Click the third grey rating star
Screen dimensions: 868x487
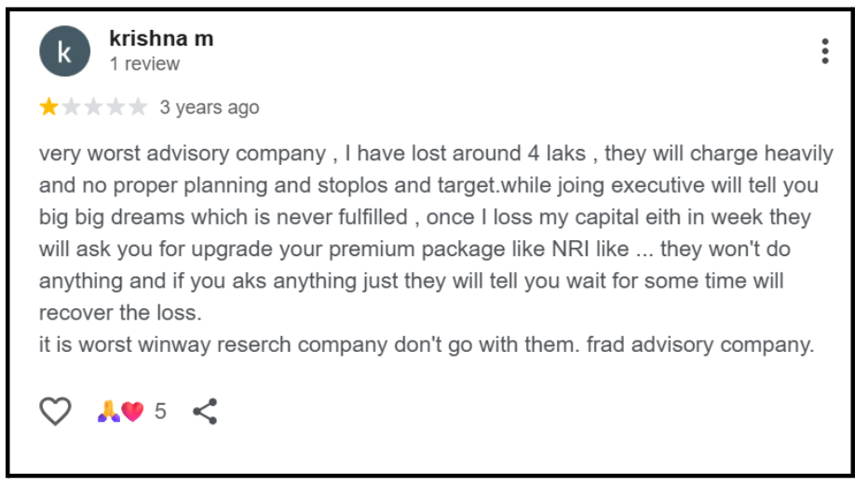93,107
